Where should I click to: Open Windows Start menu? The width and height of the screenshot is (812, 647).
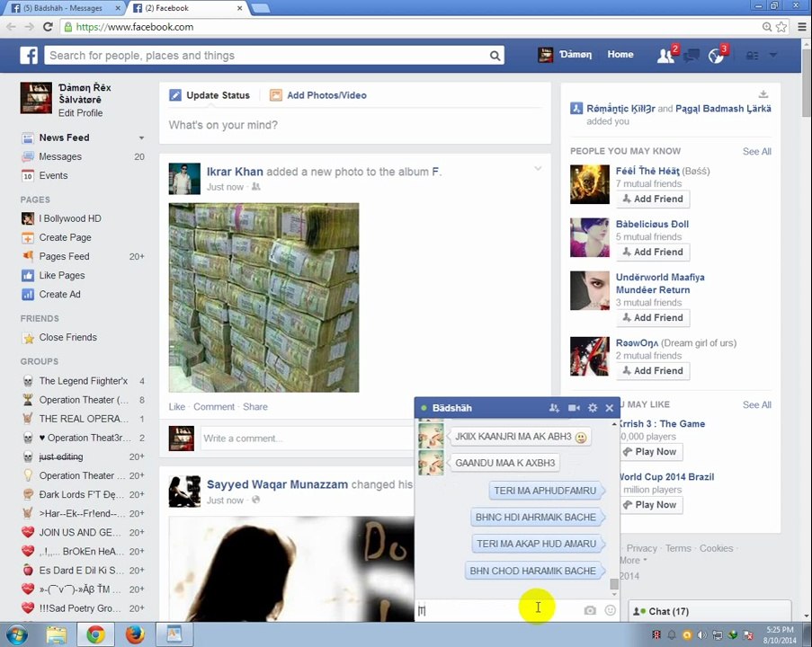click(x=17, y=634)
